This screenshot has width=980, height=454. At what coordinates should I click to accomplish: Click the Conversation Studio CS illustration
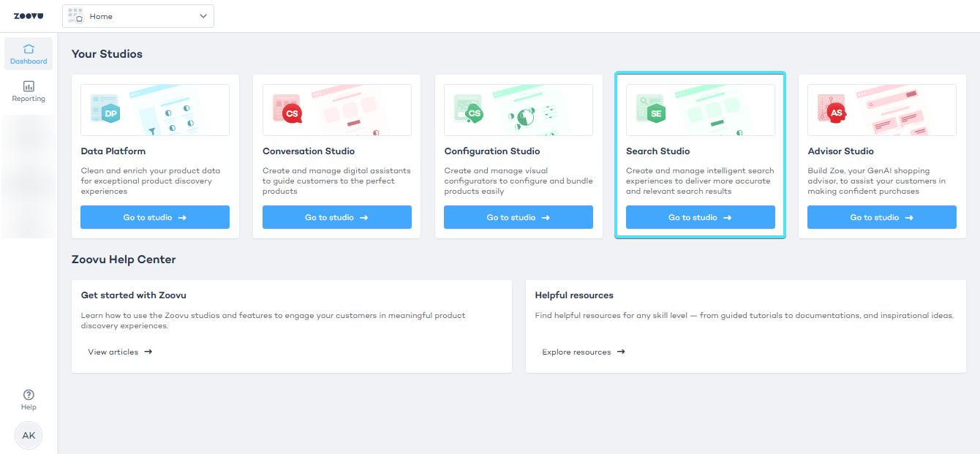[337, 110]
